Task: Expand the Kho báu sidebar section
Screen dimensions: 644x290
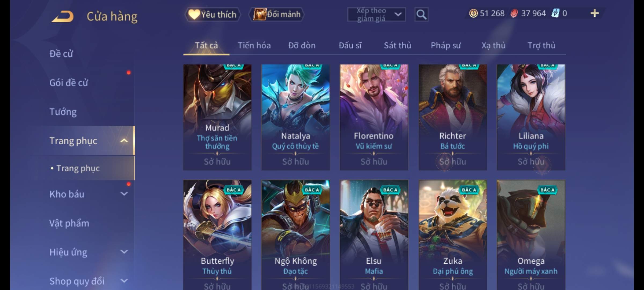Action: 124,194
